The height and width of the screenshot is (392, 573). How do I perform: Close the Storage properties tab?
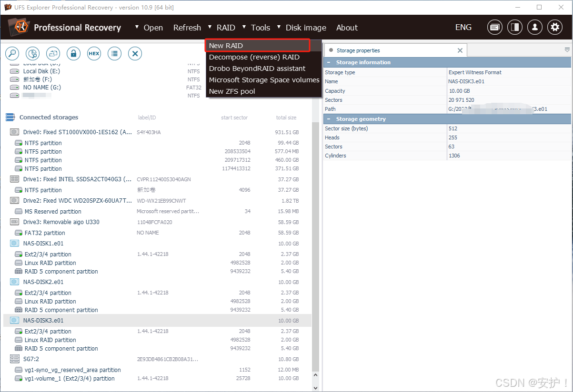(460, 50)
